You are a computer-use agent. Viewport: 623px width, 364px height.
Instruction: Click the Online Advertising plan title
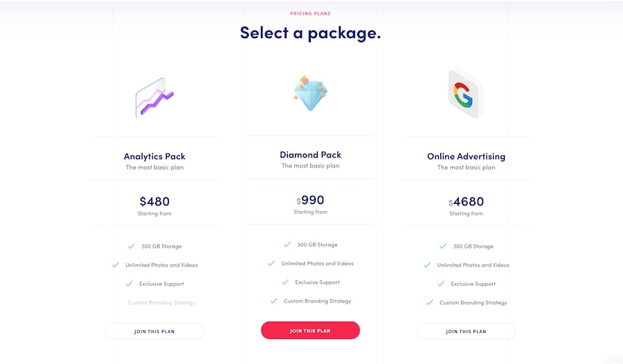click(x=466, y=156)
